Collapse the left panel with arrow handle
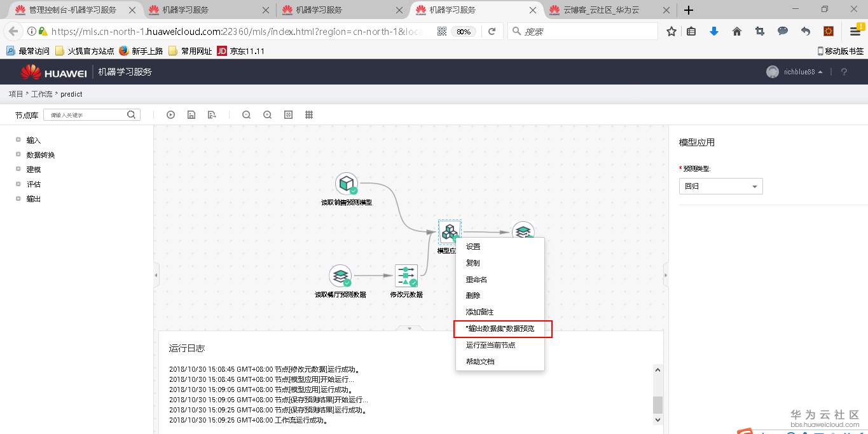 click(x=156, y=275)
